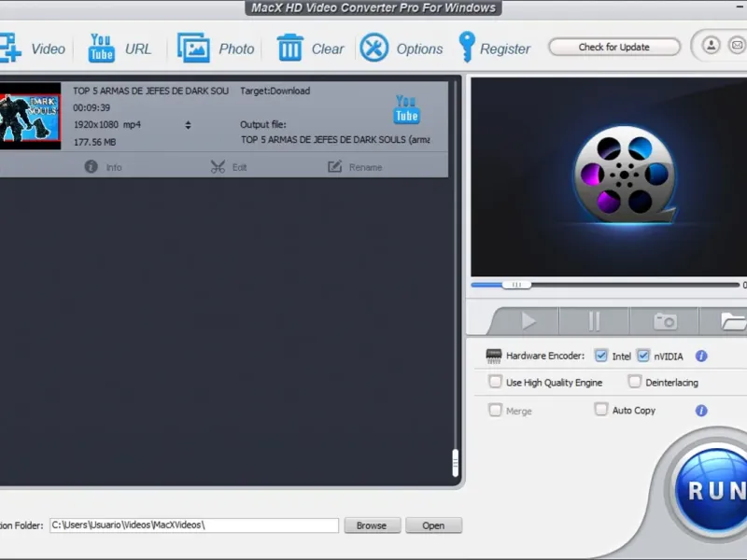
Task: Click the Check for Update button
Action: click(x=614, y=47)
